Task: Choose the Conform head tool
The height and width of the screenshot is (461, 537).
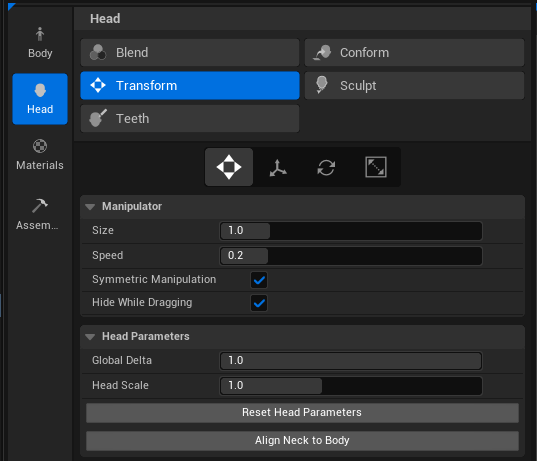Action: click(414, 53)
